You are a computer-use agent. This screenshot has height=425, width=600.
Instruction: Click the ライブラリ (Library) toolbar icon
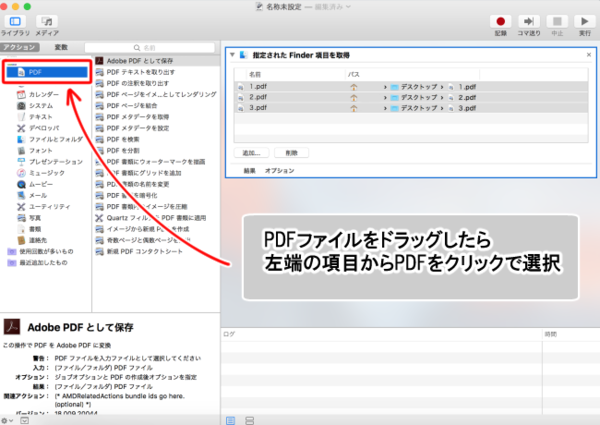[15, 21]
